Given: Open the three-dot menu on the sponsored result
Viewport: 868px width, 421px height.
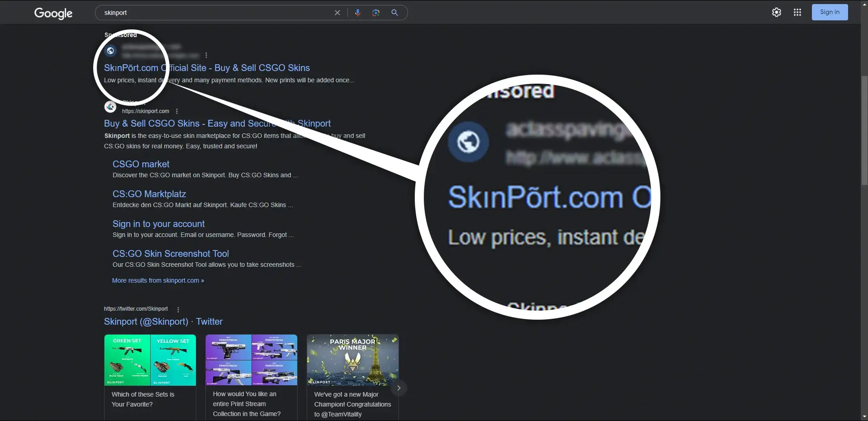Looking at the screenshot, I should pos(206,55).
